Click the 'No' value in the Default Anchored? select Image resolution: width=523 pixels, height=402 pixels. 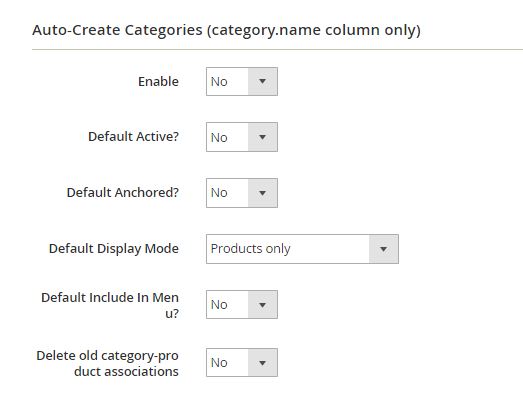pyautogui.click(x=219, y=193)
